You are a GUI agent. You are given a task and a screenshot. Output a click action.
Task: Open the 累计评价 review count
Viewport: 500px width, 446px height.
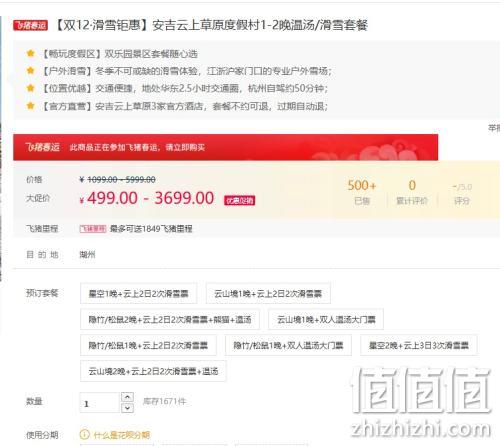412,193
